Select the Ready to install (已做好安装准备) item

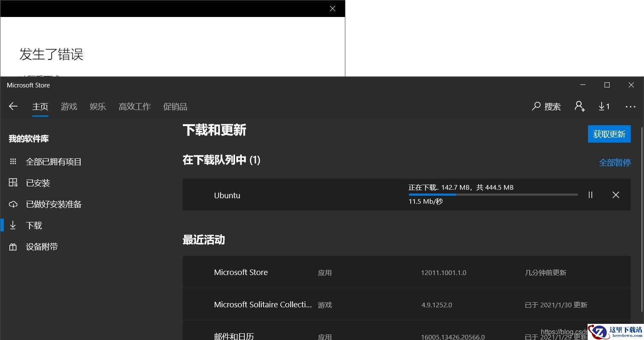(53, 204)
